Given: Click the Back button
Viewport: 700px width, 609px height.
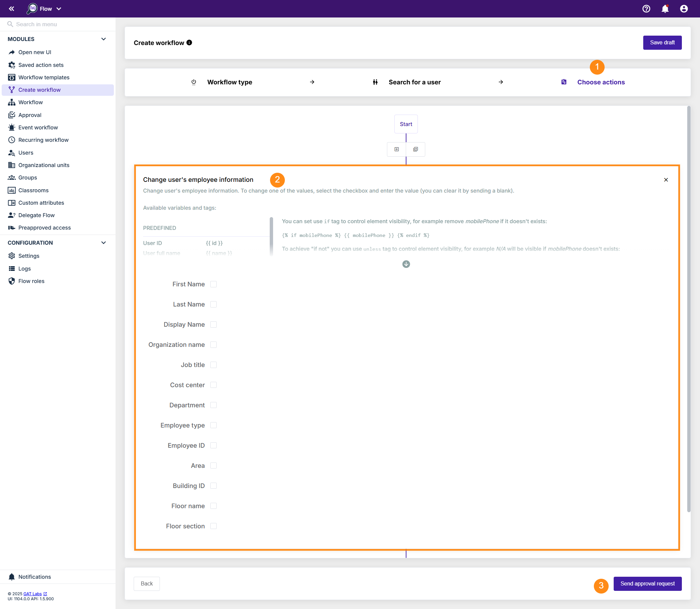Looking at the screenshot, I should [147, 583].
